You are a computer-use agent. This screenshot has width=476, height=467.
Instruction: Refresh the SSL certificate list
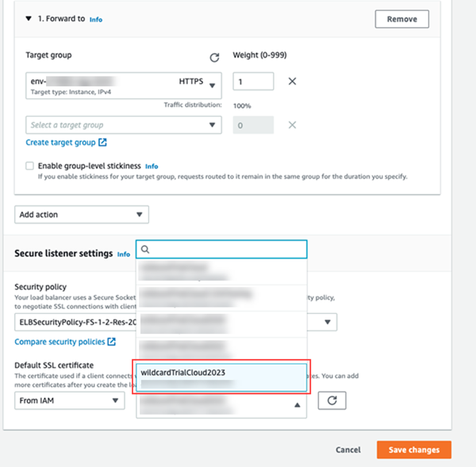click(x=332, y=400)
